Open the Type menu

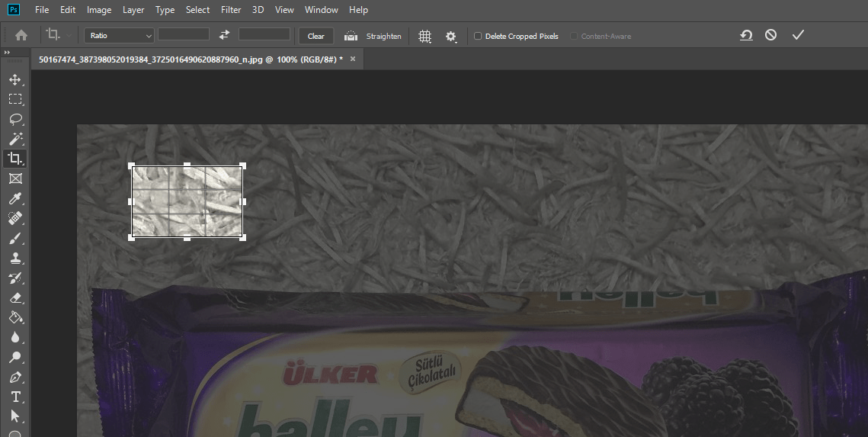pyautogui.click(x=165, y=10)
